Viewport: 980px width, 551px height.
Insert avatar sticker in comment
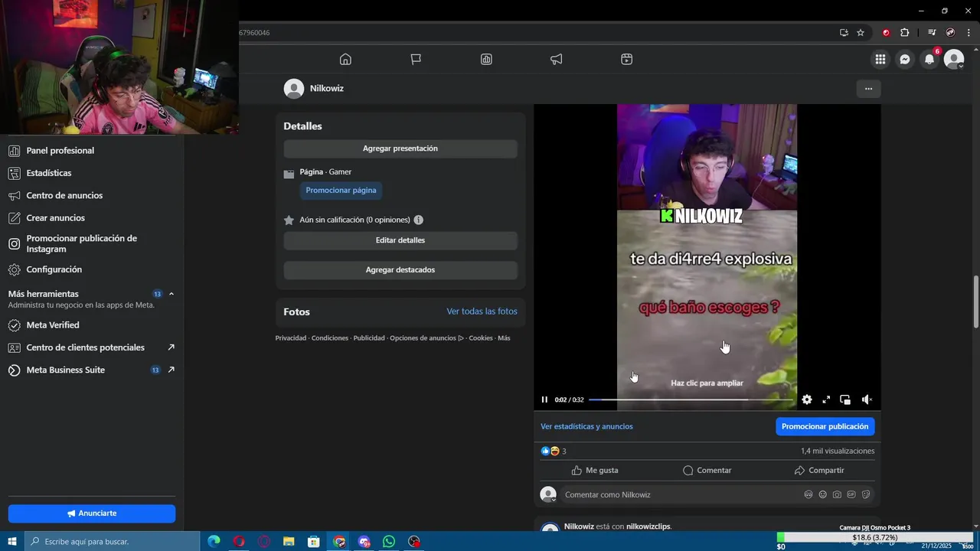[808, 494]
